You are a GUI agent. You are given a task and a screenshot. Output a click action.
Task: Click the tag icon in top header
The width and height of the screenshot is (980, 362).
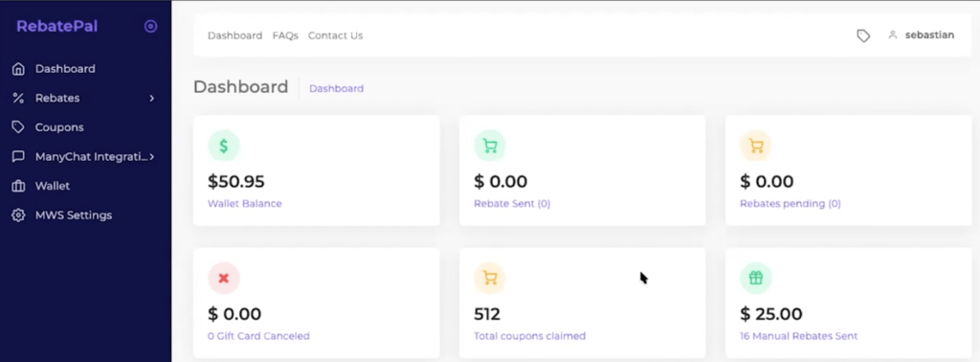[863, 35]
